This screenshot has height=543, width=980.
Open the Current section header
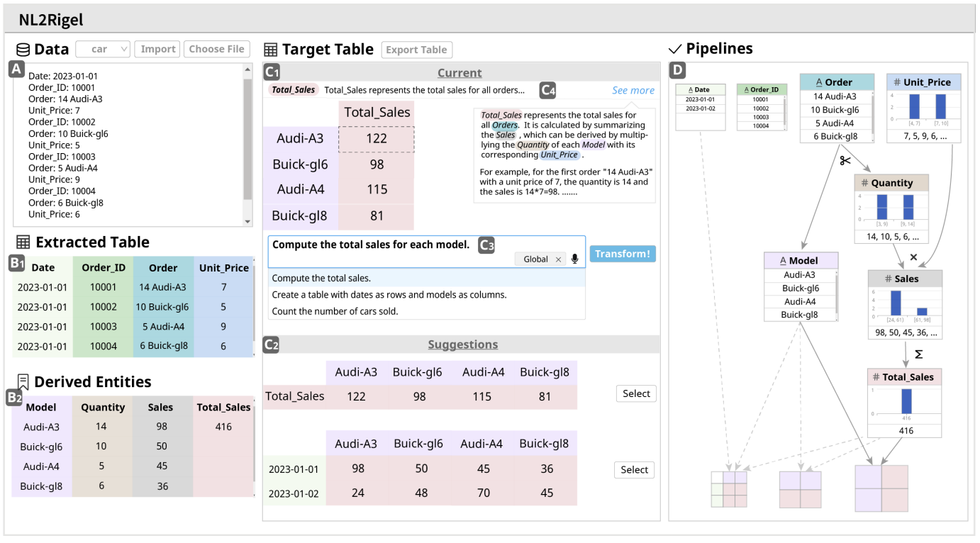(x=460, y=72)
